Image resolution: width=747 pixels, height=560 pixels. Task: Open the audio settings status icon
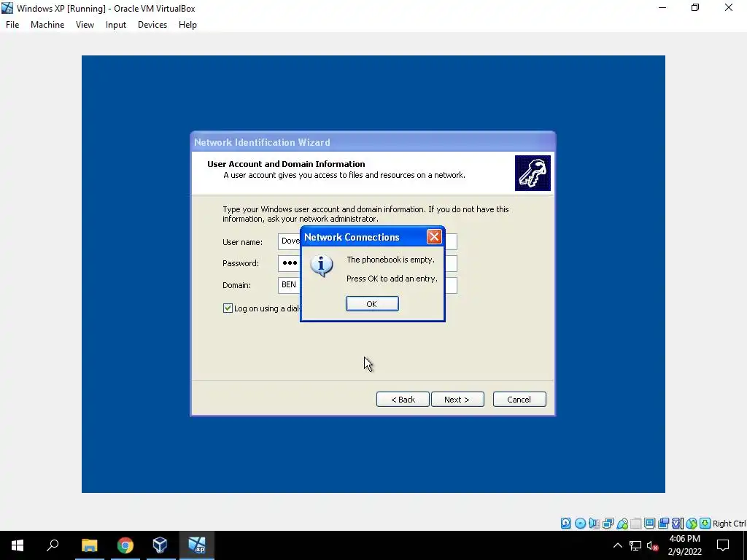pyautogui.click(x=594, y=524)
